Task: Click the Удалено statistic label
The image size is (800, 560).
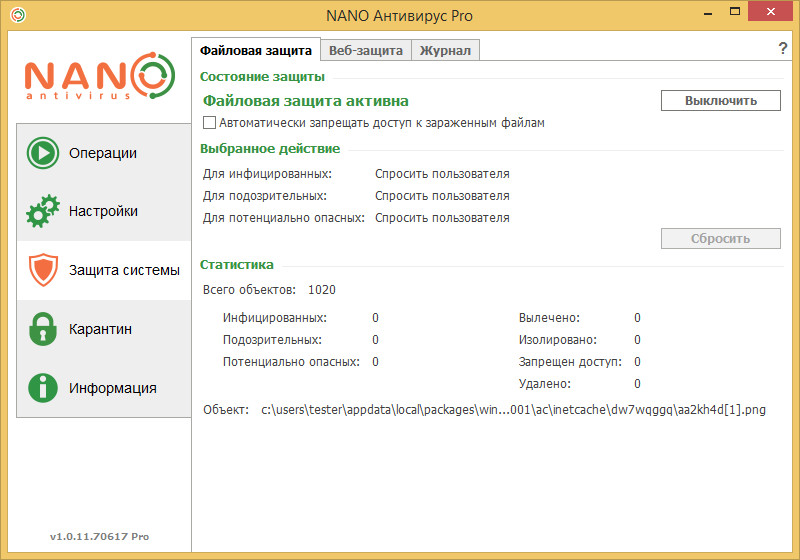Action: (x=544, y=384)
